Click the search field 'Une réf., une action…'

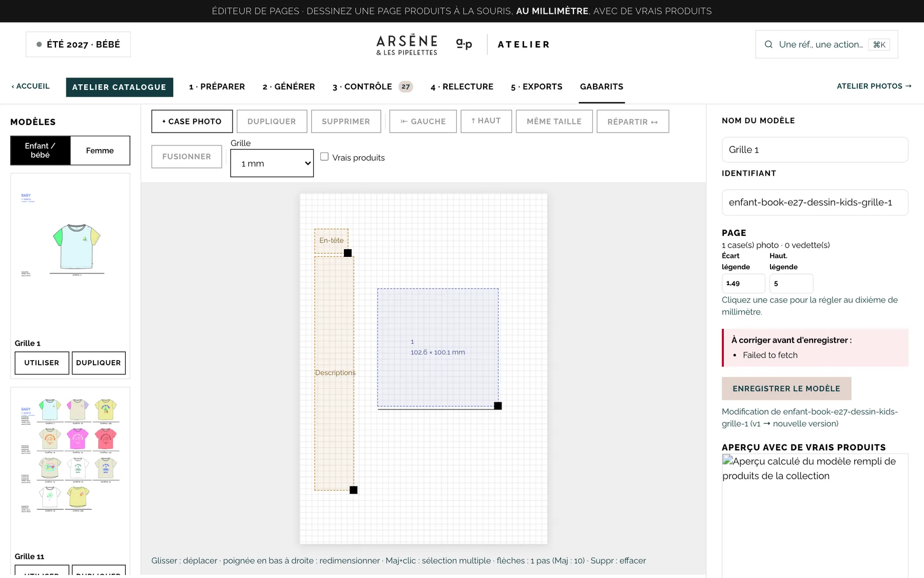pos(826,44)
